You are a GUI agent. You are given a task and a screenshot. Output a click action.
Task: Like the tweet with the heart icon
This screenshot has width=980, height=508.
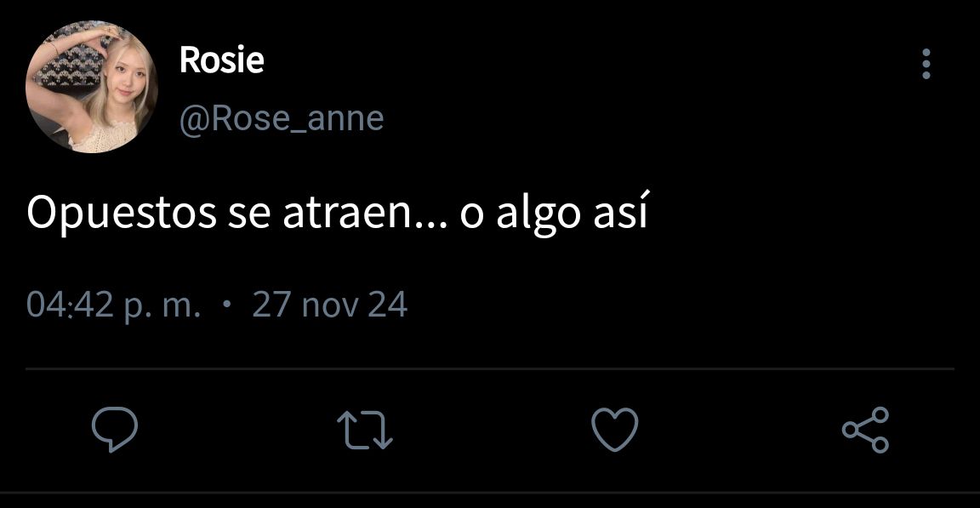point(615,429)
